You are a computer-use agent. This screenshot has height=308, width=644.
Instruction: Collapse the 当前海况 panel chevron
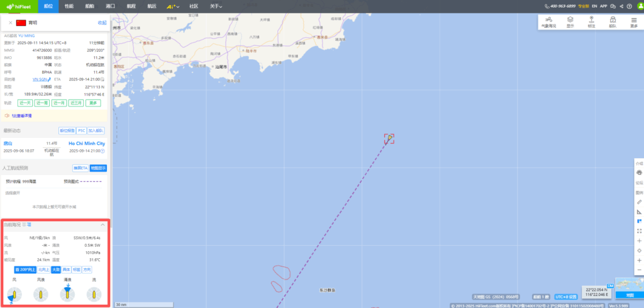coord(103,224)
